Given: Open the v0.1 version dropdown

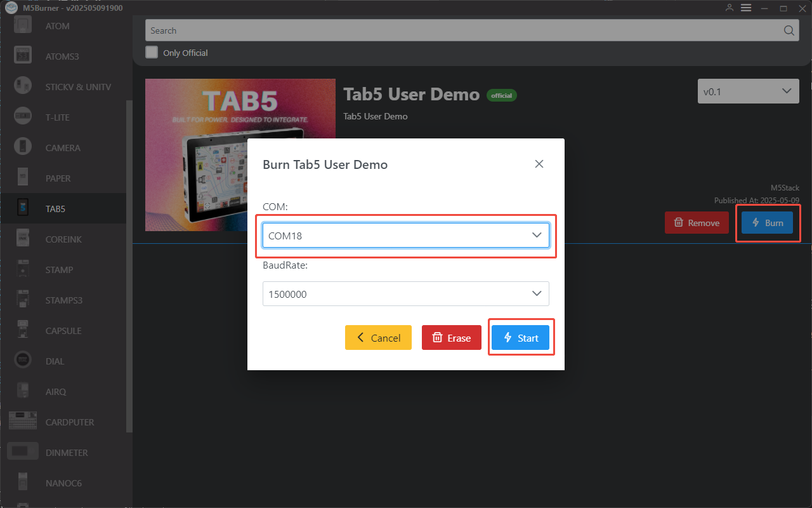Looking at the screenshot, I should coord(748,91).
